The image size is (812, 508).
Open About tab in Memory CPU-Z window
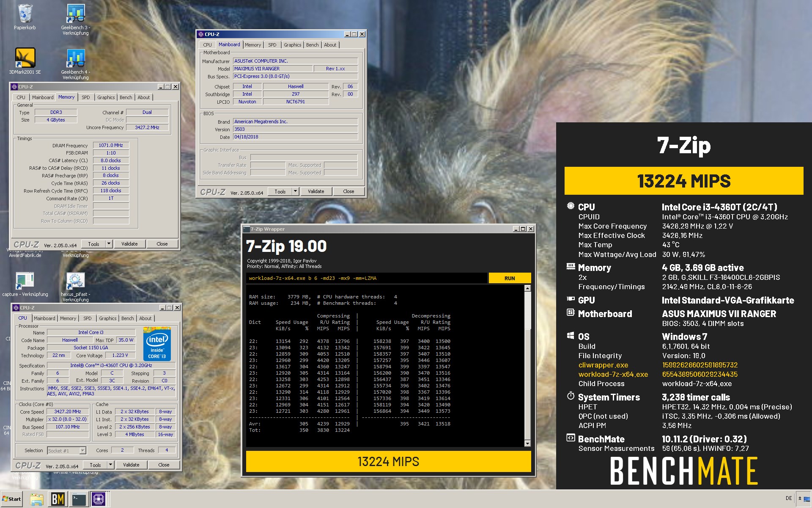point(143,97)
